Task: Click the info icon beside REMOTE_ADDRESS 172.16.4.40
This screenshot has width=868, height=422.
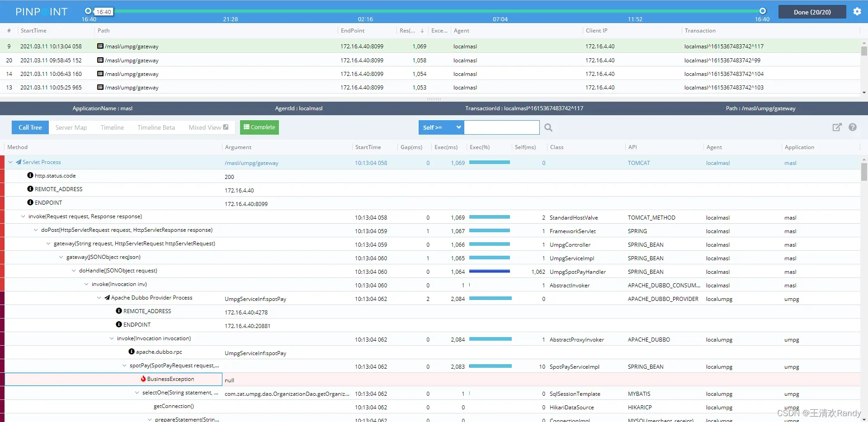Action: tap(30, 189)
